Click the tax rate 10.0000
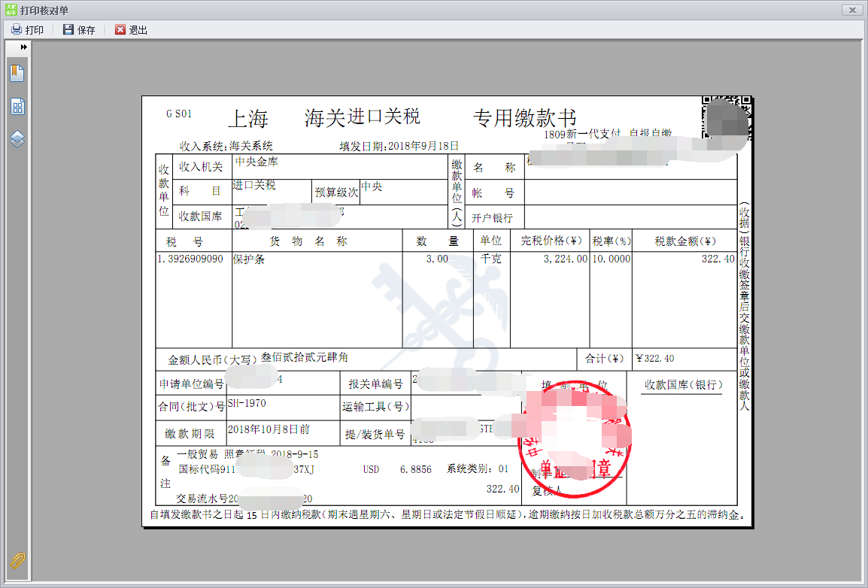This screenshot has width=868, height=588. point(612,259)
